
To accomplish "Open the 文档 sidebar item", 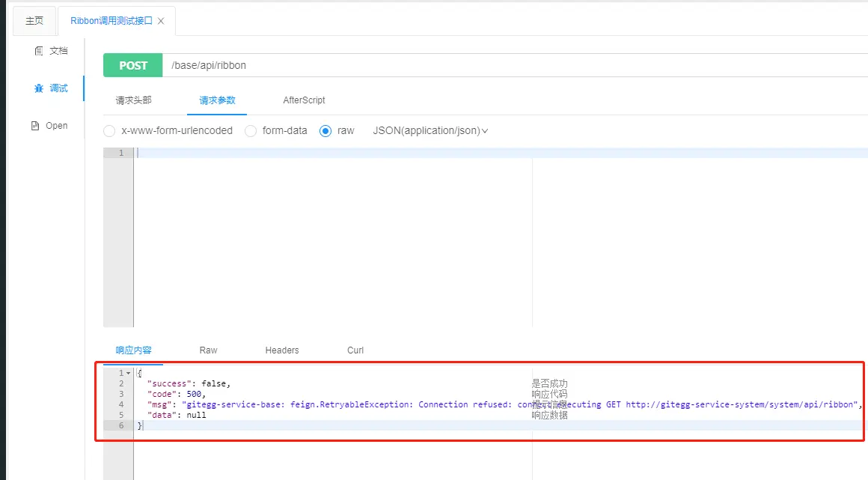I will [x=51, y=51].
